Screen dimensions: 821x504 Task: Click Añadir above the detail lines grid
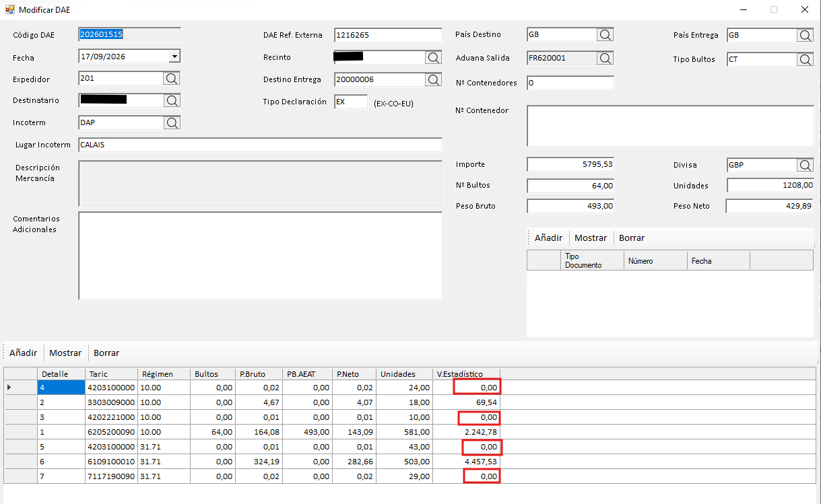[x=24, y=353]
